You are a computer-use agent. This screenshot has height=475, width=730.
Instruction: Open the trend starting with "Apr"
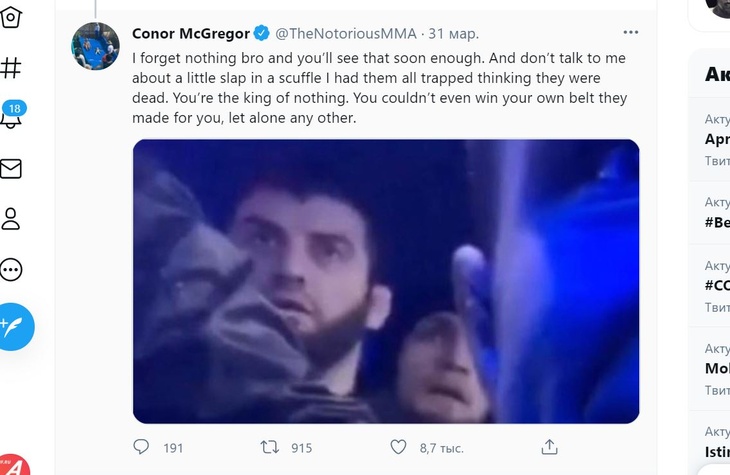point(717,139)
